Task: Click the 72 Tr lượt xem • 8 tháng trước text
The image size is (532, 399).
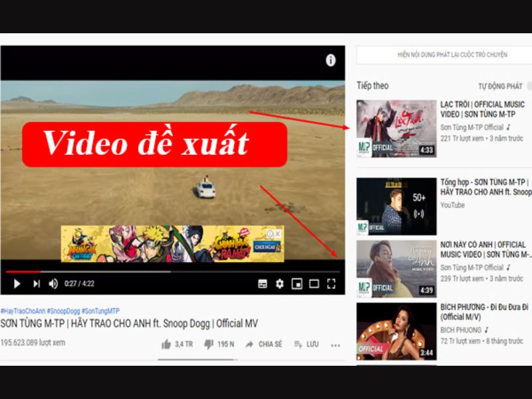Action: tap(481, 341)
